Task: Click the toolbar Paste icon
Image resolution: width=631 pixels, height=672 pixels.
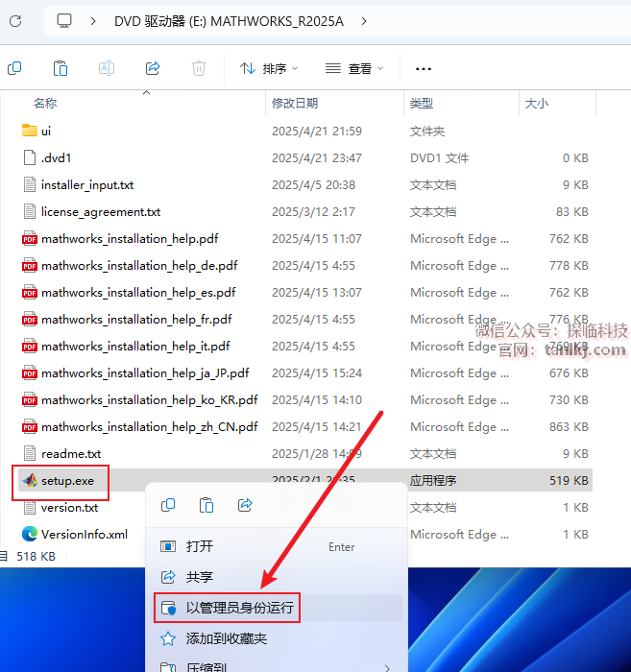Action: (61, 68)
